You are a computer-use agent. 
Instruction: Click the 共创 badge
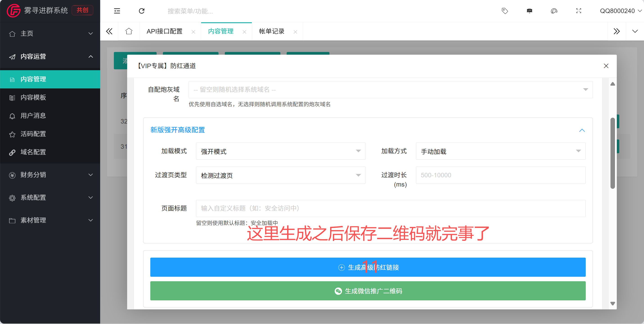[82, 10]
